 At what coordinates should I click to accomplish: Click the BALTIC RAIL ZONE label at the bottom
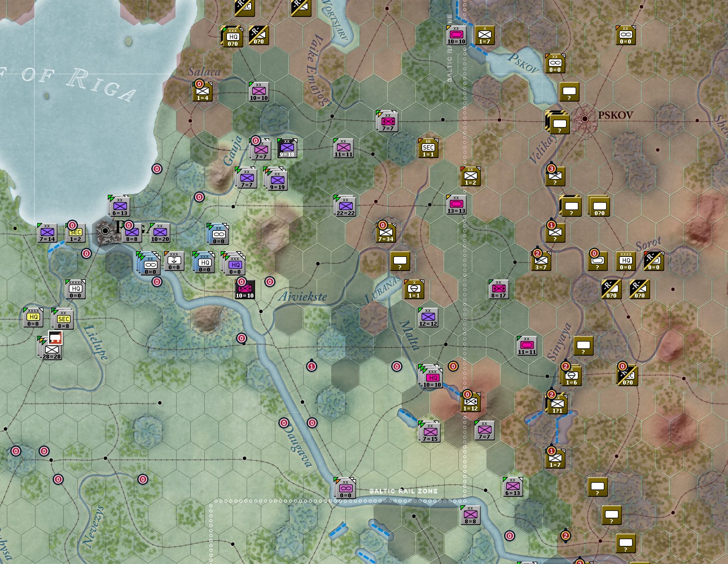pyautogui.click(x=404, y=491)
